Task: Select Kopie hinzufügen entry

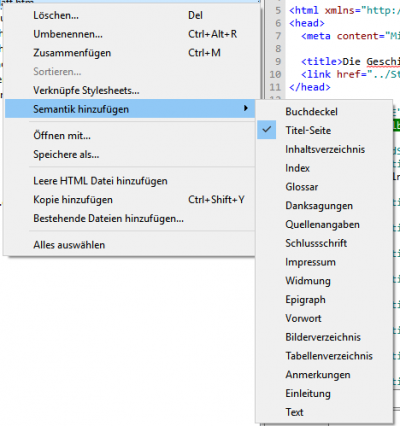Action: [x=130, y=200]
